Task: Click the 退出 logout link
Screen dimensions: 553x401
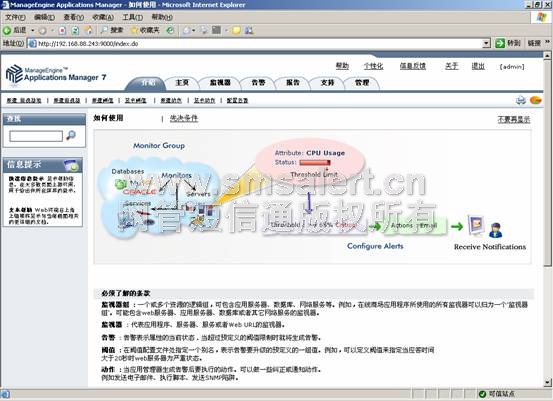Action: pos(478,66)
